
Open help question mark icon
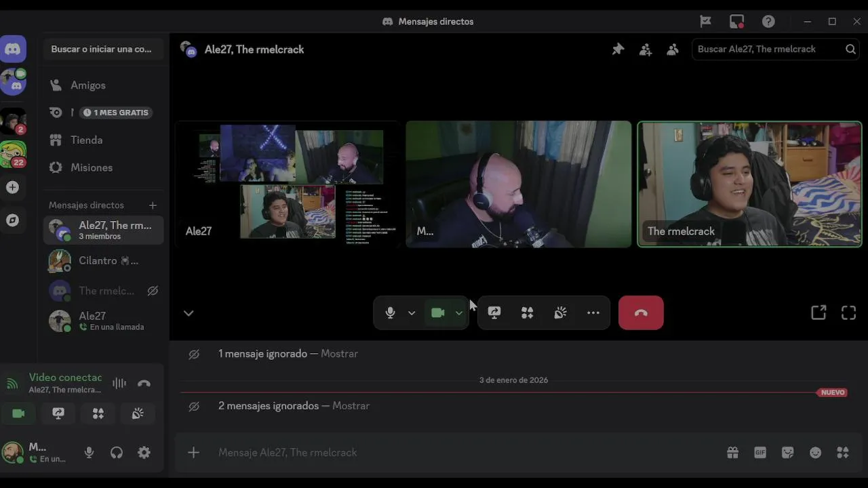(768, 21)
